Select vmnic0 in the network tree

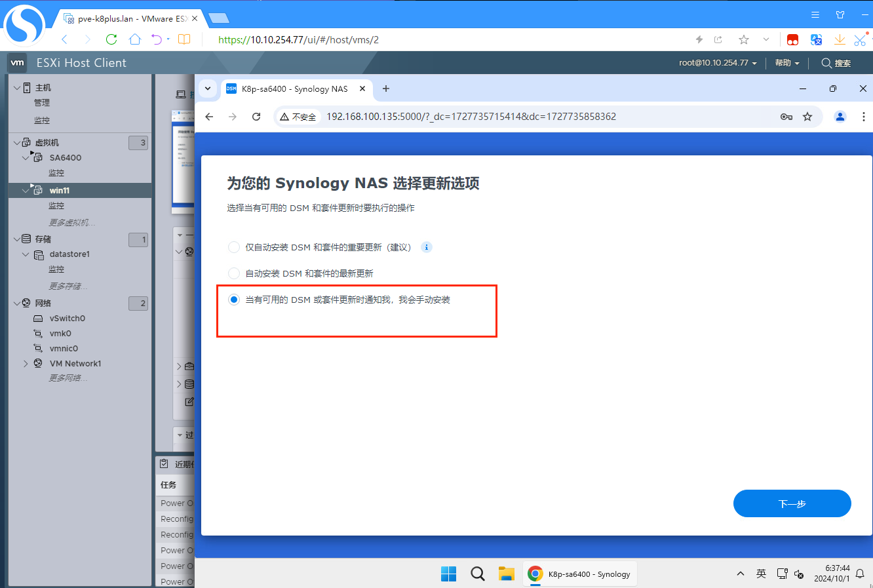tap(64, 348)
